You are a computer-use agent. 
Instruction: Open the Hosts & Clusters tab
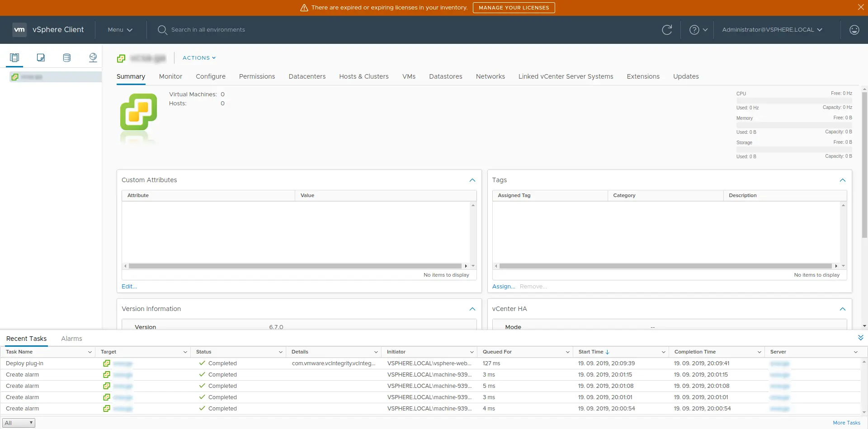[364, 76]
